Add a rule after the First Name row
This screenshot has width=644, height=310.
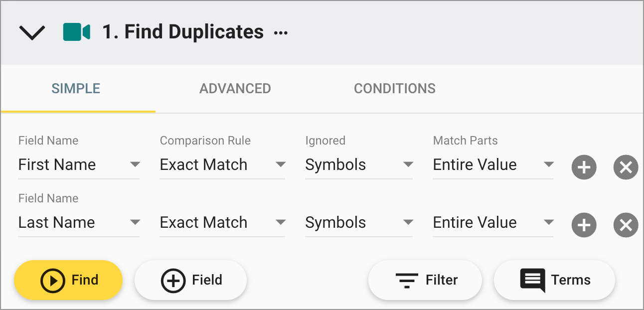(584, 167)
